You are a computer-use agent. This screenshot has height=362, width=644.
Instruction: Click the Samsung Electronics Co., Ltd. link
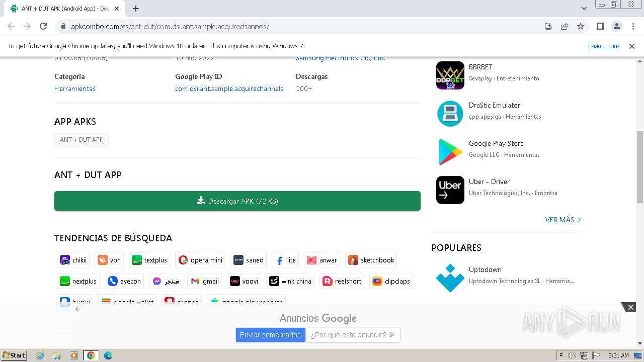[x=341, y=58]
